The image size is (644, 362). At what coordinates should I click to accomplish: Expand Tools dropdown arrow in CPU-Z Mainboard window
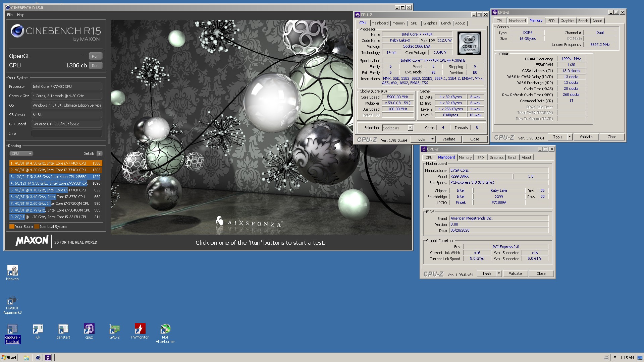pyautogui.click(x=499, y=274)
